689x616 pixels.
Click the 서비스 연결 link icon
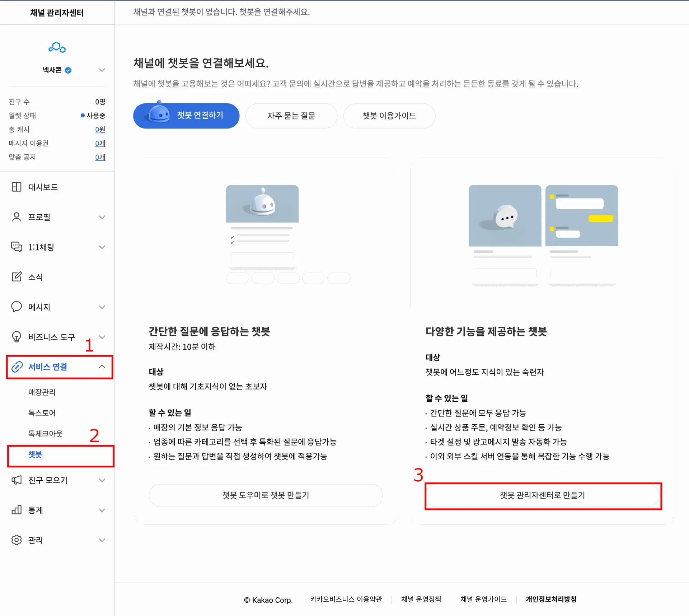point(17,367)
